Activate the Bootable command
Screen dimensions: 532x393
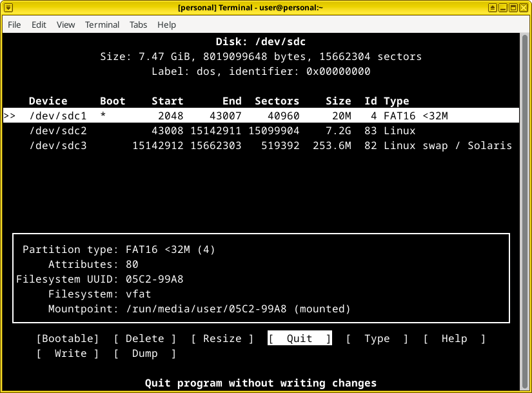click(68, 338)
